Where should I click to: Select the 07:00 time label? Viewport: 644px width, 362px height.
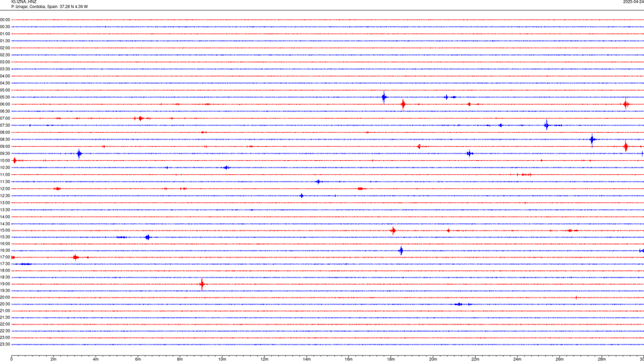coord(5,118)
